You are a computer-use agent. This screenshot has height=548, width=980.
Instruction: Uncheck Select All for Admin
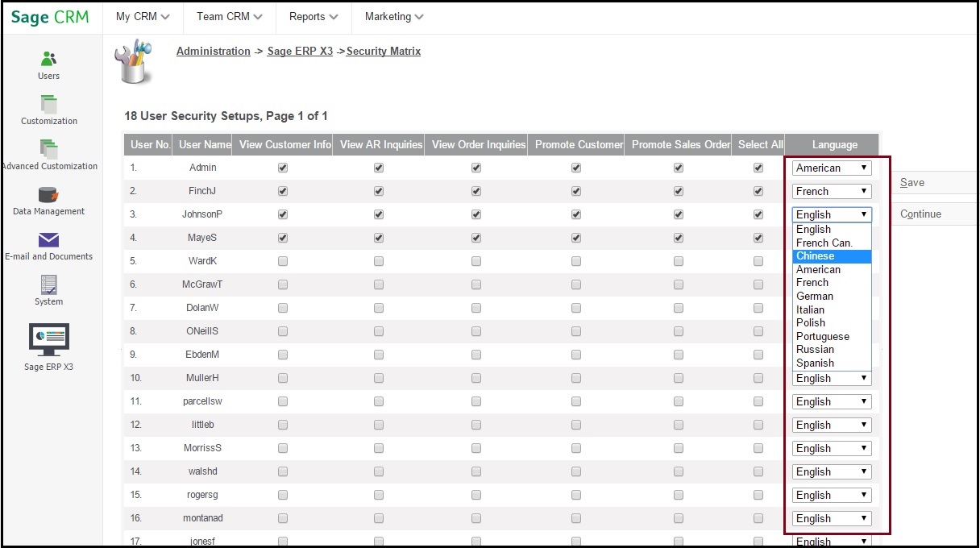coord(758,168)
